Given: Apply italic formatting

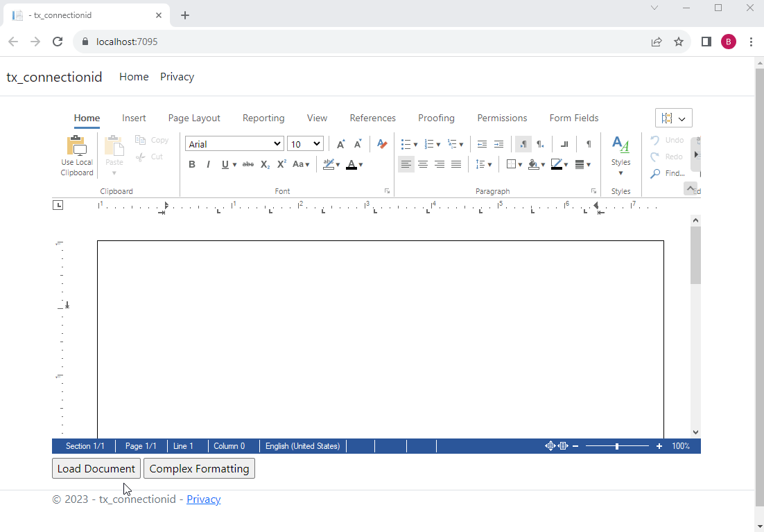Looking at the screenshot, I should [x=209, y=164].
